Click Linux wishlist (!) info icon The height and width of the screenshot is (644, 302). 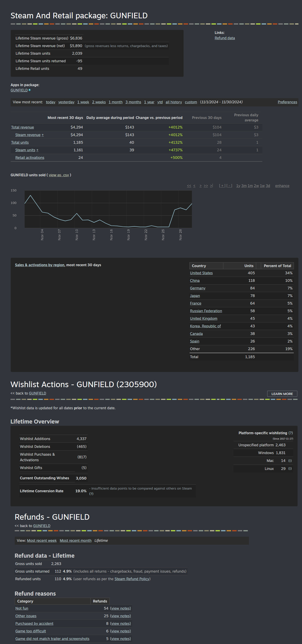(x=290, y=469)
